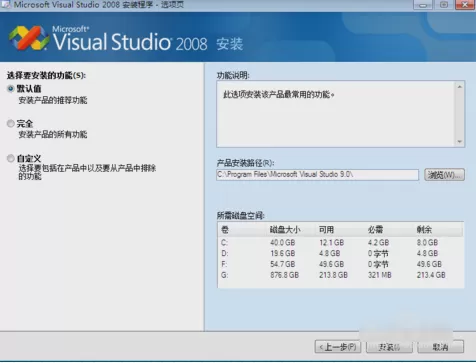The height and width of the screenshot is (363, 476).
Task: Click the title bar installer icon
Action: coord(5,4)
